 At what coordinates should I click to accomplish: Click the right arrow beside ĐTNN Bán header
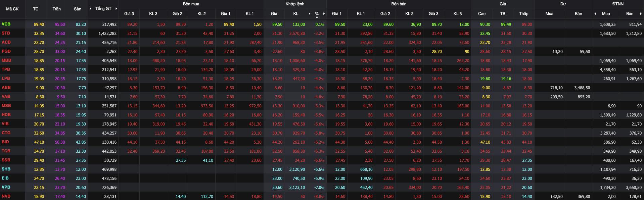click(x=641, y=14)
